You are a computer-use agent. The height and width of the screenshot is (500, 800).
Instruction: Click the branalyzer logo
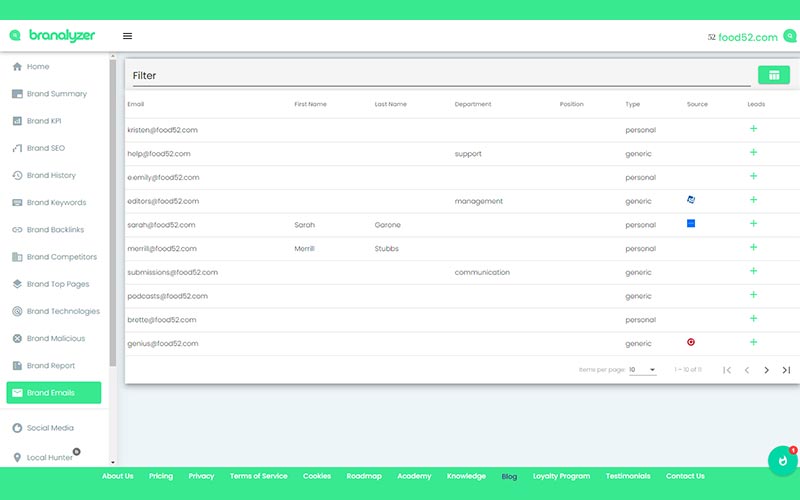click(x=52, y=35)
